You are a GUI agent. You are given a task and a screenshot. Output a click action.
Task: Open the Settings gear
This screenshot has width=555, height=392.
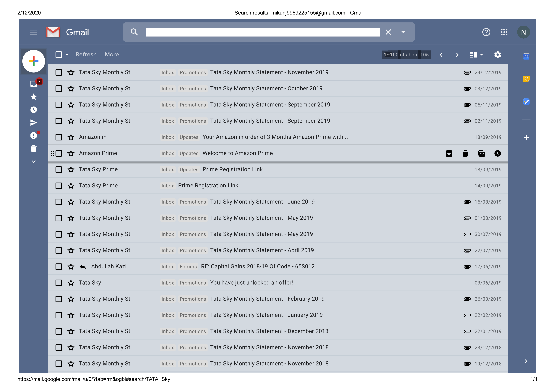(497, 55)
